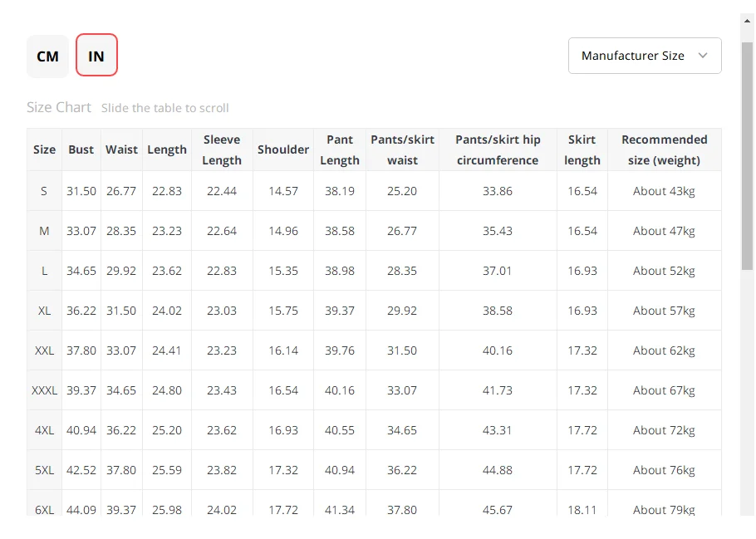
Task: Click the 4XL row pant length 40.55
Action: tap(340, 430)
